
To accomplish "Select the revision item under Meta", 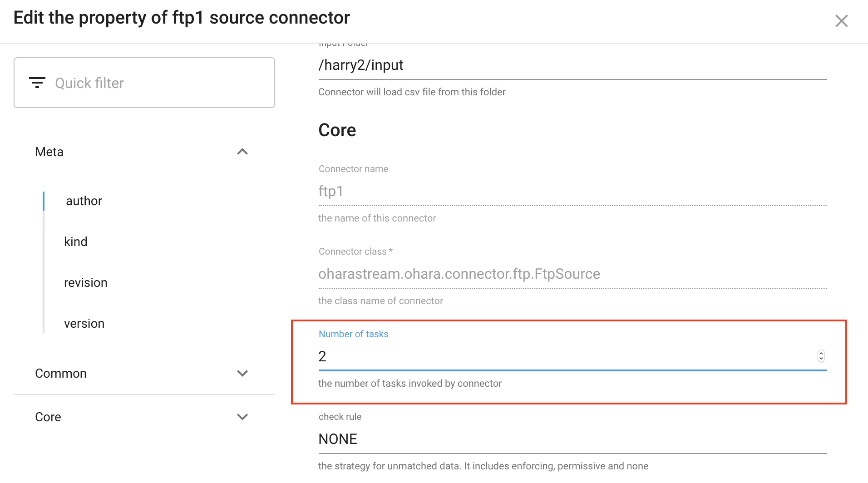I will pos(86,283).
